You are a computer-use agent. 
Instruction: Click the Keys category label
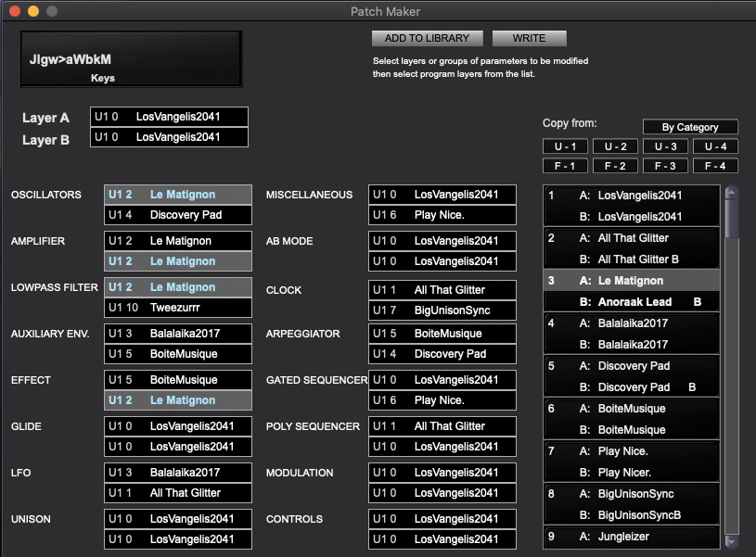[103, 78]
